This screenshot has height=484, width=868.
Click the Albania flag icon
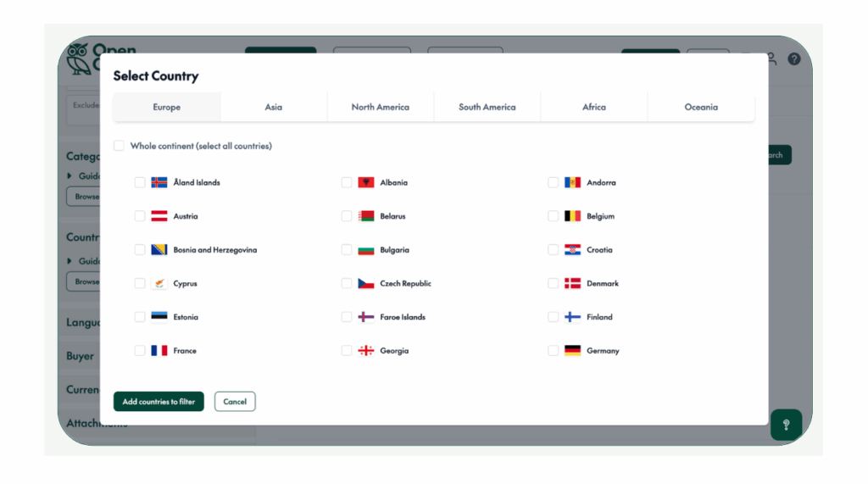point(366,182)
